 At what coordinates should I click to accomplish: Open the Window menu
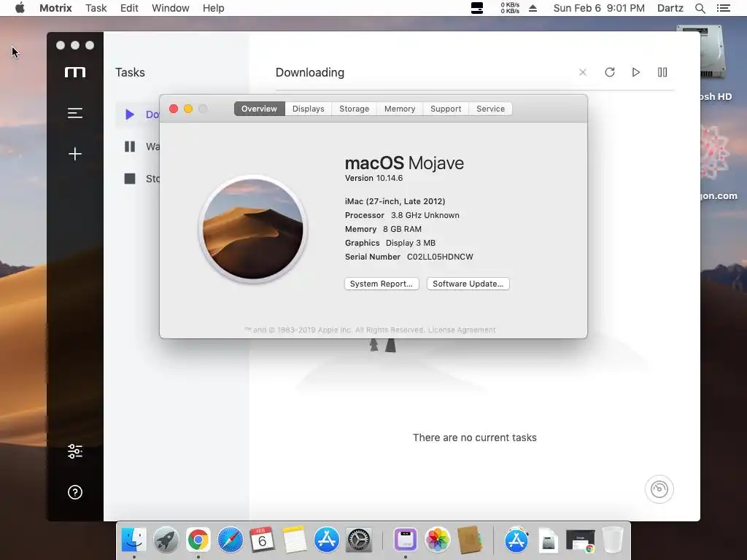click(x=170, y=8)
